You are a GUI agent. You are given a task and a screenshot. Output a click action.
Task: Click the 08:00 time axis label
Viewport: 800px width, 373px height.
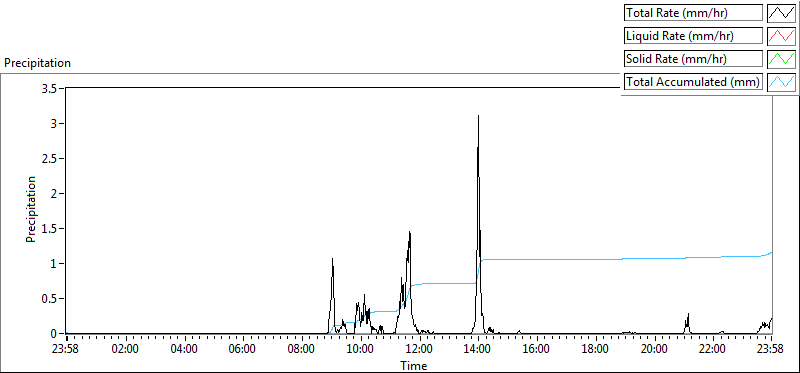coord(303,350)
